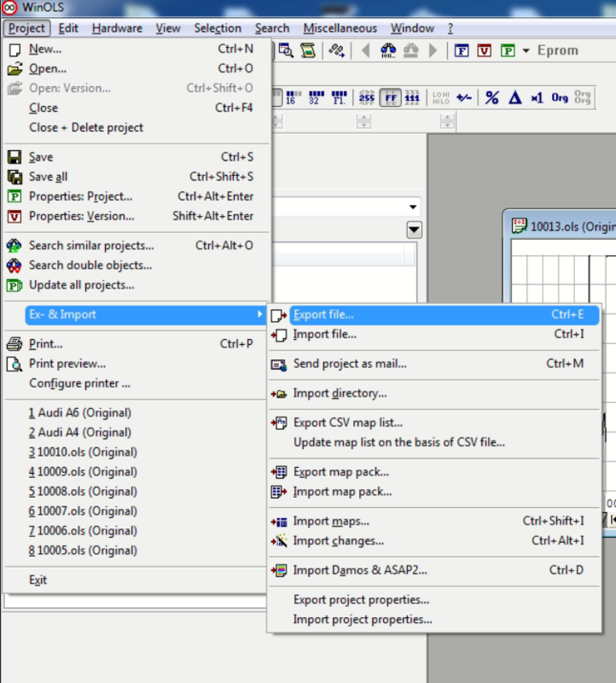This screenshot has height=683, width=616.
Task: Click the percent display toolbar icon
Action: pyautogui.click(x=492, y=97)
